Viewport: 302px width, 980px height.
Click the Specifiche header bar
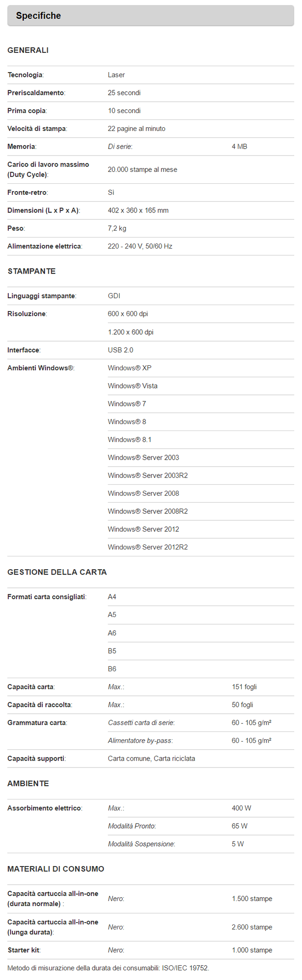click(150, 16)
